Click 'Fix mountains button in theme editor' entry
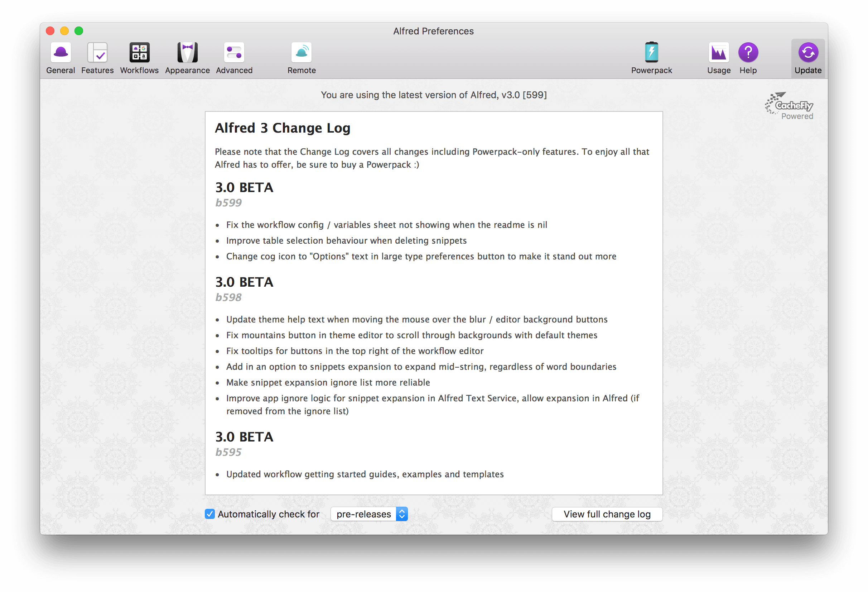Viewport: 868px width, 592px height. pos(411,335)
